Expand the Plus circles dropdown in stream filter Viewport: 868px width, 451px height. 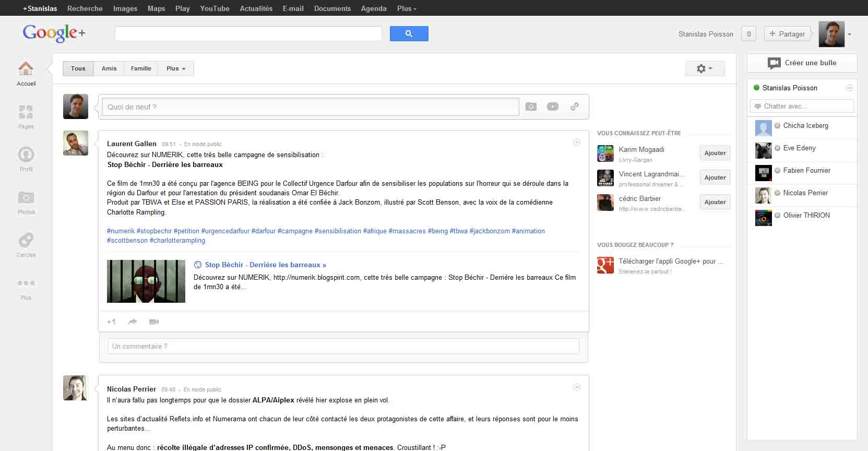pyautogui.click(x=176, y=68)
